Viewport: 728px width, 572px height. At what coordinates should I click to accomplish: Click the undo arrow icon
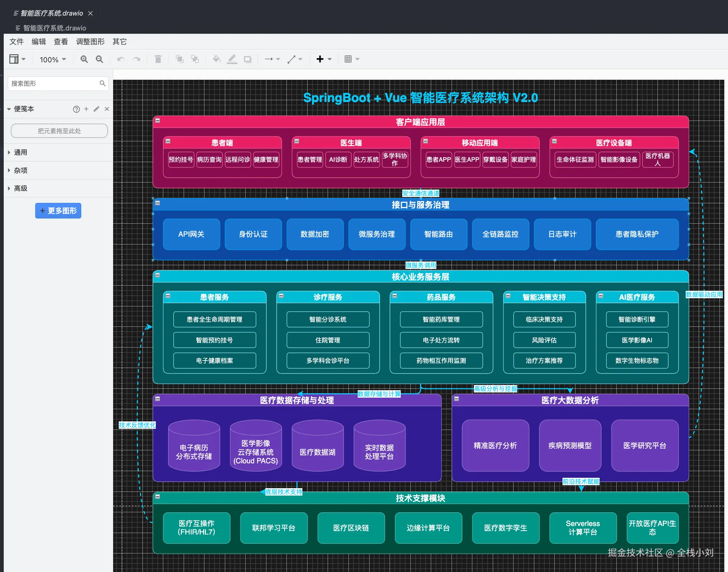[121, 59]
